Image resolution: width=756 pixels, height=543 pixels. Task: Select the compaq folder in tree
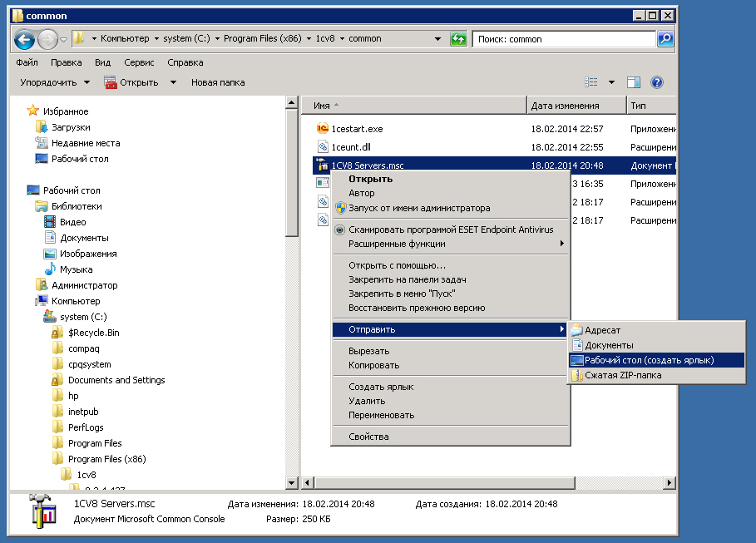84,348
